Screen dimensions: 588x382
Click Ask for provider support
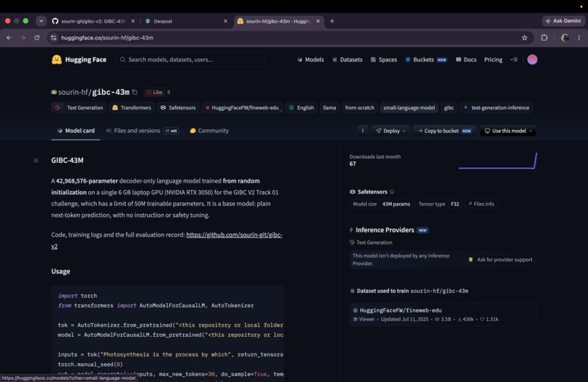[500, 259]
